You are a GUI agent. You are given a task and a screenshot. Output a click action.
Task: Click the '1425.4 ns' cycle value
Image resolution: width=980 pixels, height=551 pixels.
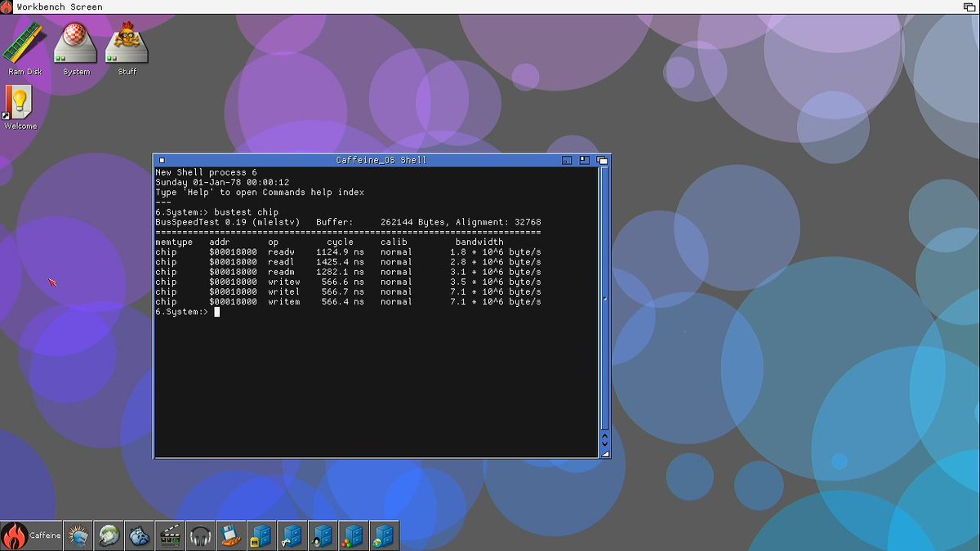click(341, 262)
